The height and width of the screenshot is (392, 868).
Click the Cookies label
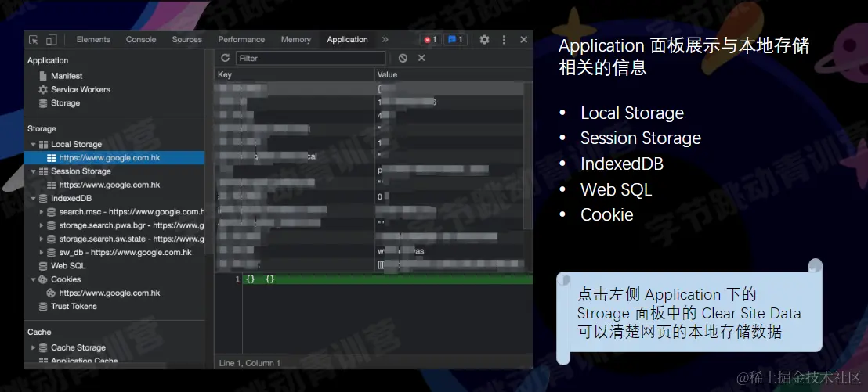pyautogui.click(x=66, y=280)
